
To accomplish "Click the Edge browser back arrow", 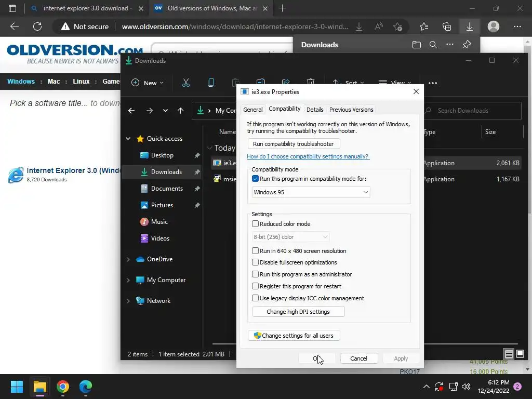I will (x=14, y=26).
